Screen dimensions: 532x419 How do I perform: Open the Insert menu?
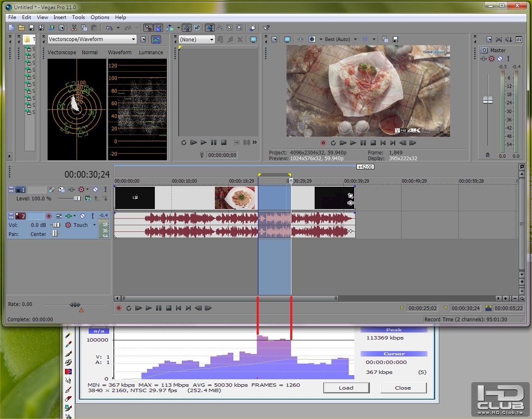60,17
